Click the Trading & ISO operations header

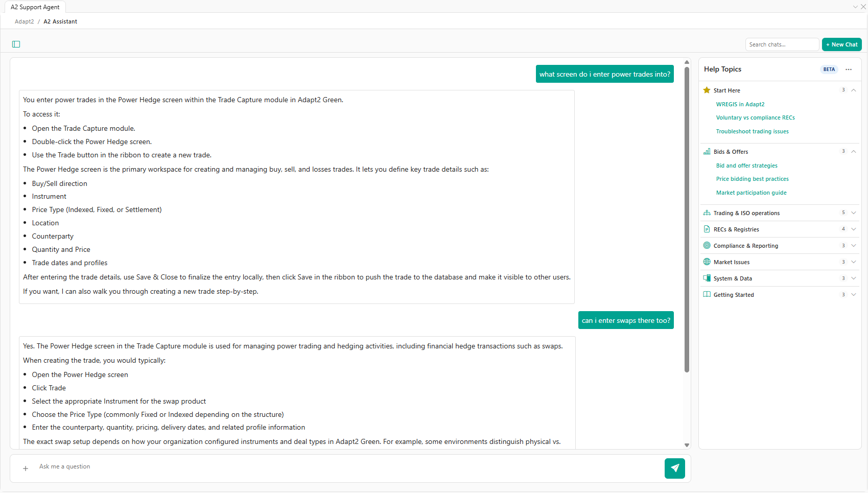(780, 213)
